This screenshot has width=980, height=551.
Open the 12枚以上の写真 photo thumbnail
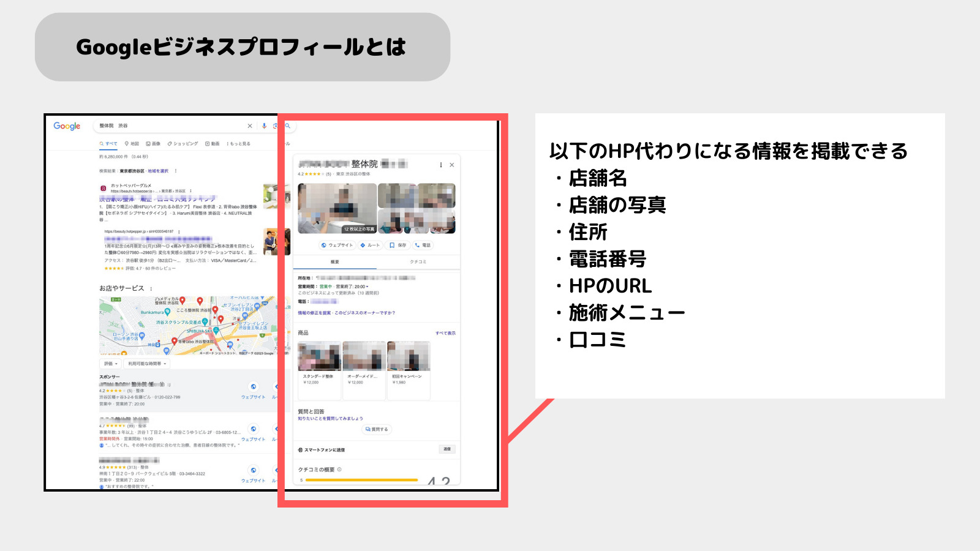click(x=360, y=228)
